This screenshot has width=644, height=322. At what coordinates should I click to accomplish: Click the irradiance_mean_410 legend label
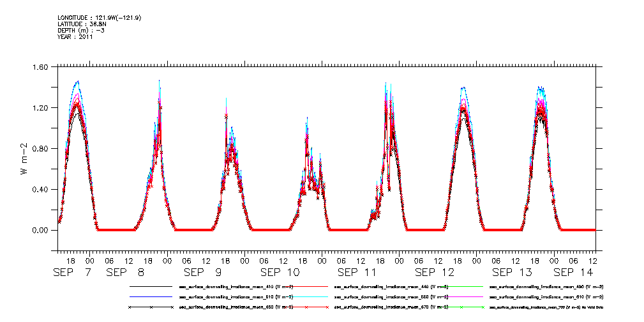click(236, 286)
